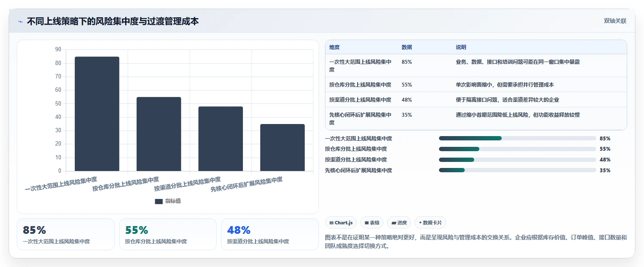Open the 85% 一次性大范围上线 data card
Screen dimensions: 644x267
point(66,234)
